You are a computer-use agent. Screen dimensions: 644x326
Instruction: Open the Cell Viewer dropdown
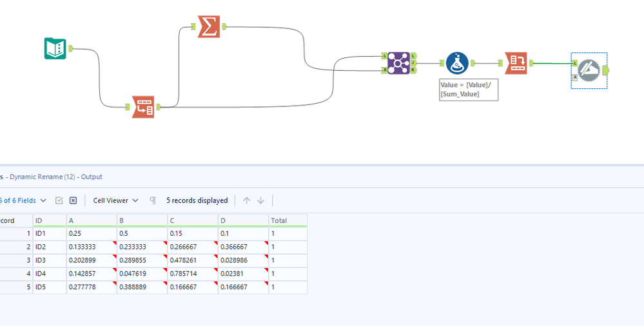[x=115, y=200]
